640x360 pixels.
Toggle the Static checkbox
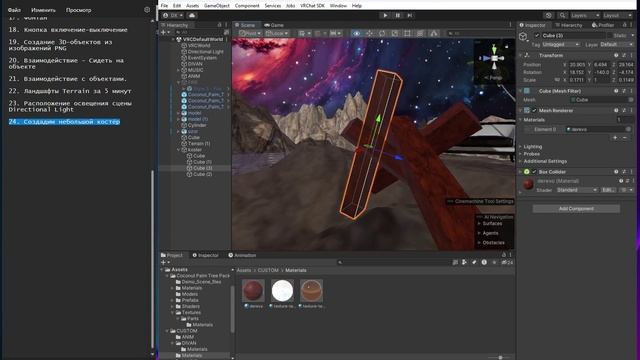tap(609, 36)
